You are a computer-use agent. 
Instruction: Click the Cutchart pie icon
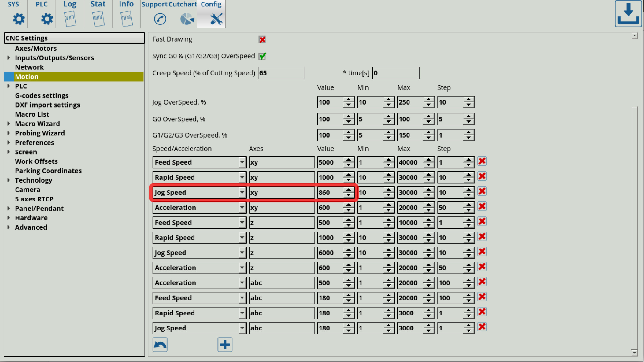pos(186,19)
